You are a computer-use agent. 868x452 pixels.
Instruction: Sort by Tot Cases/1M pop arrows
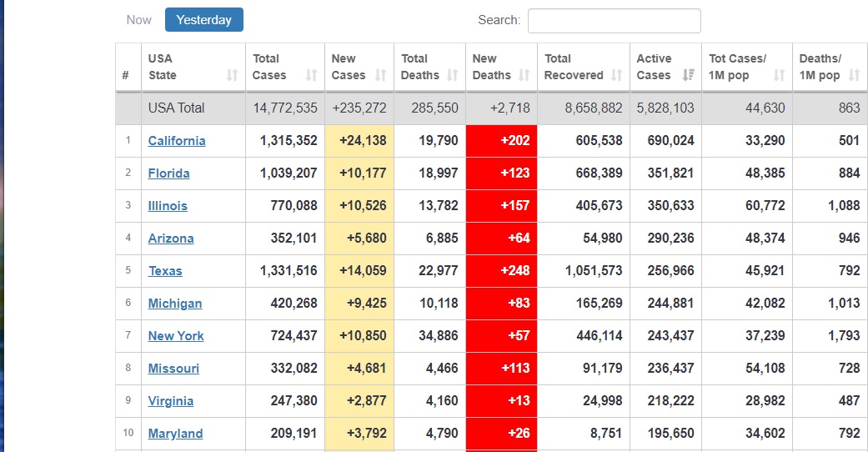[x=779, y=75]
